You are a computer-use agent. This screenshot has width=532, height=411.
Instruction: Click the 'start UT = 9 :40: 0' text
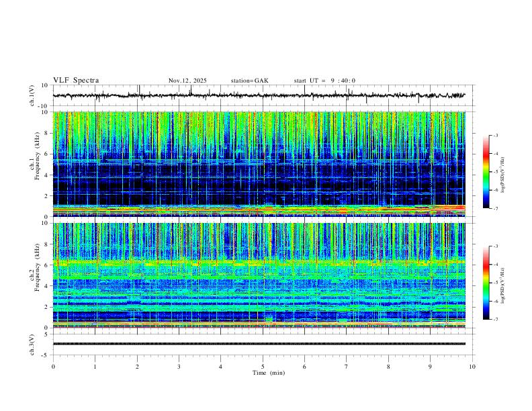[324, 81]
